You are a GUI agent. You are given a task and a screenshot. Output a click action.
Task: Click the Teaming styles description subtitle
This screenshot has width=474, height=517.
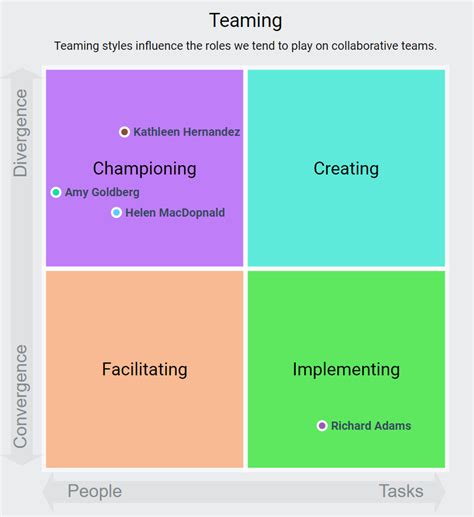(246, 46)
